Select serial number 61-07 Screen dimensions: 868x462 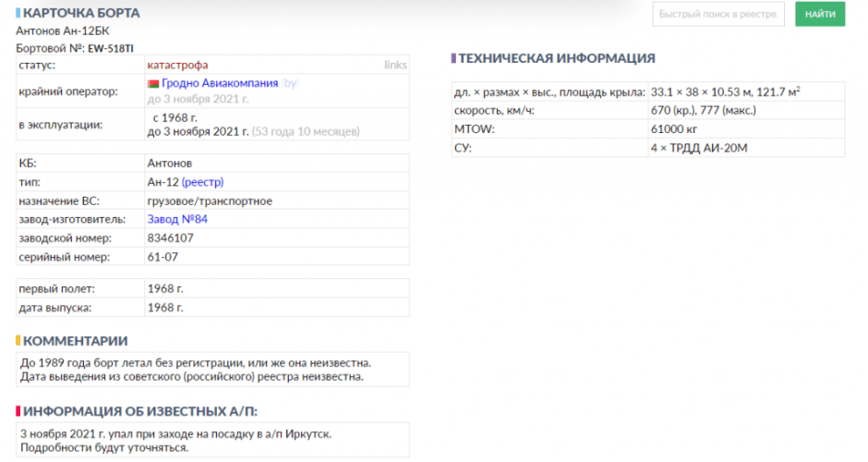tap(163, 257)
